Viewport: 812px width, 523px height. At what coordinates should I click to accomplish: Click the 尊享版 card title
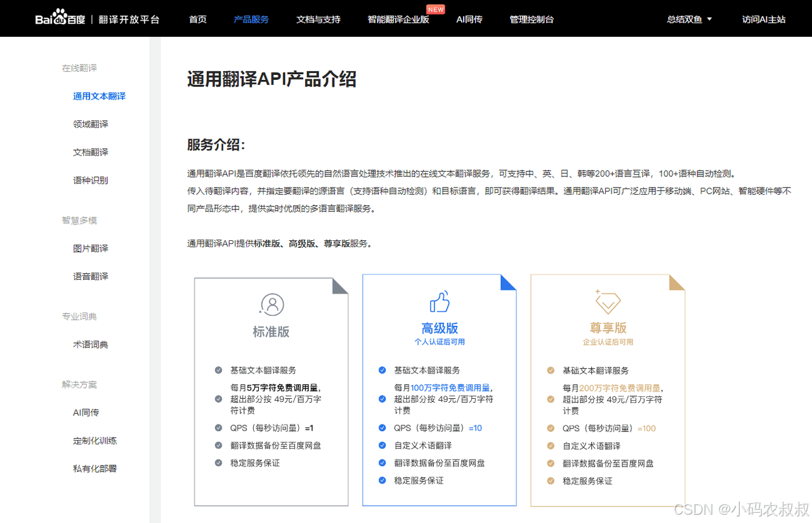pos(608,328)
